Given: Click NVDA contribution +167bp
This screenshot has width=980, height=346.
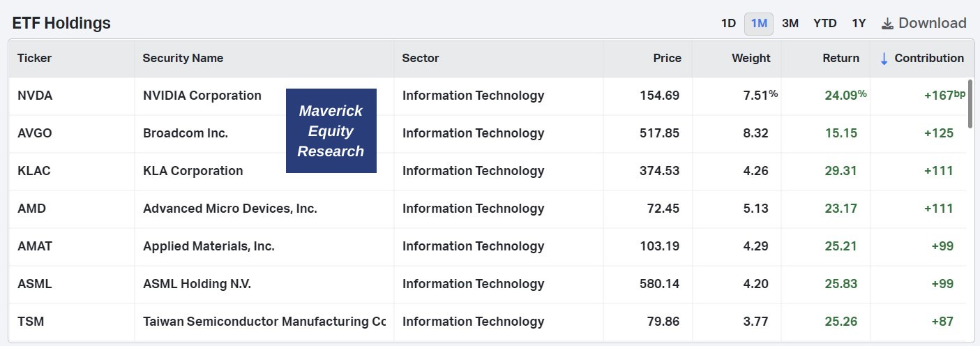Looking at the screenshot, I should (944, 96).
